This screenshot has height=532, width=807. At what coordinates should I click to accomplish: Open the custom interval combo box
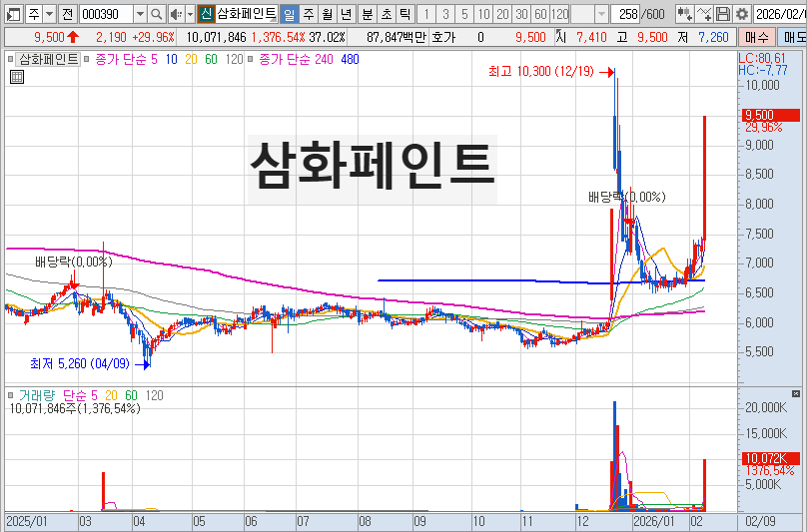(589, 14)
